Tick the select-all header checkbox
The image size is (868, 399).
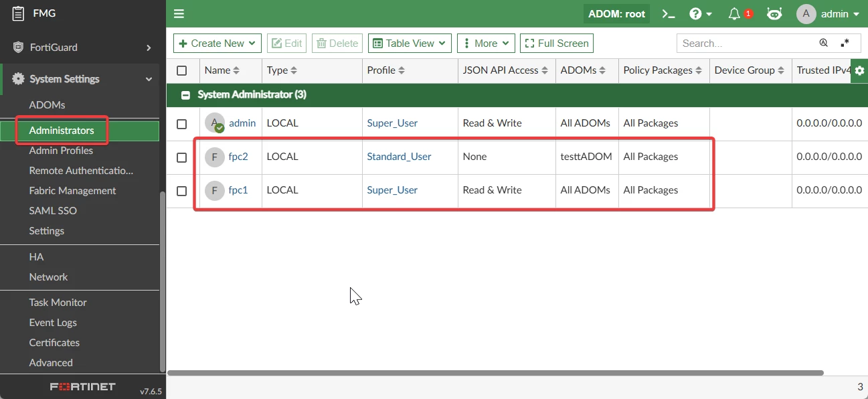(x=182, y=70)
